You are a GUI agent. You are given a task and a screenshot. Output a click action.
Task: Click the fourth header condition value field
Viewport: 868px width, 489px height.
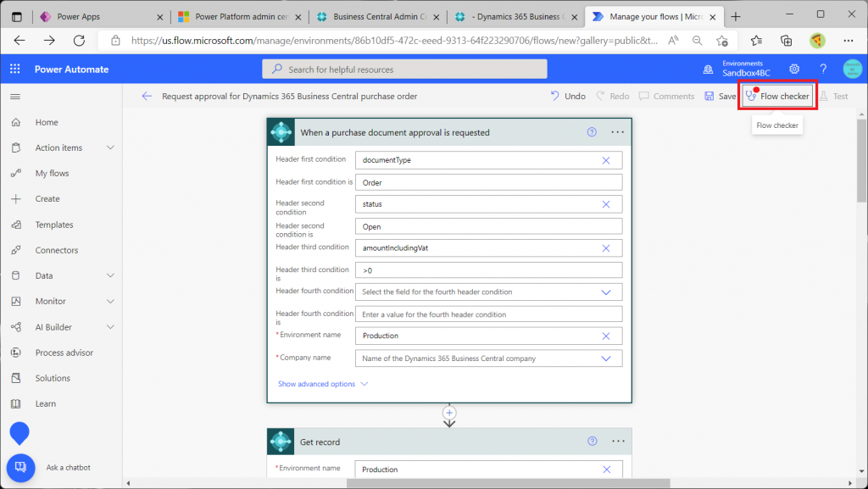pos(489,314)
